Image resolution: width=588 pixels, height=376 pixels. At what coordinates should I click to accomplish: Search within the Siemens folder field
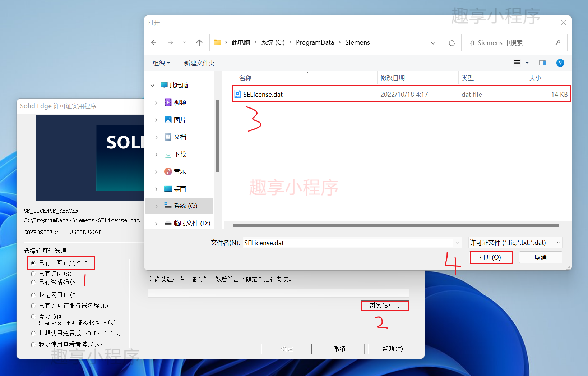(x=517, y=43)
